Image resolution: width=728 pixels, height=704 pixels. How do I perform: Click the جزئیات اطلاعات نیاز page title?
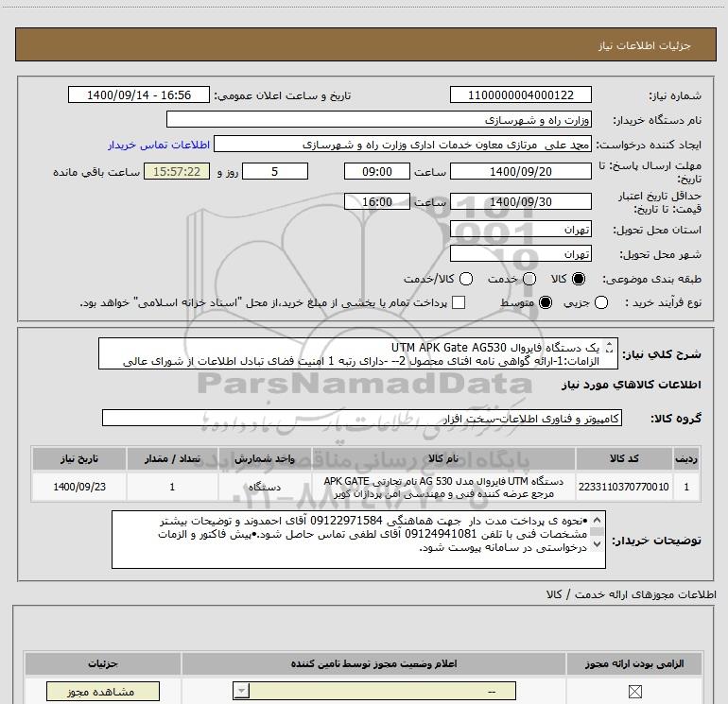coord(645,45)
